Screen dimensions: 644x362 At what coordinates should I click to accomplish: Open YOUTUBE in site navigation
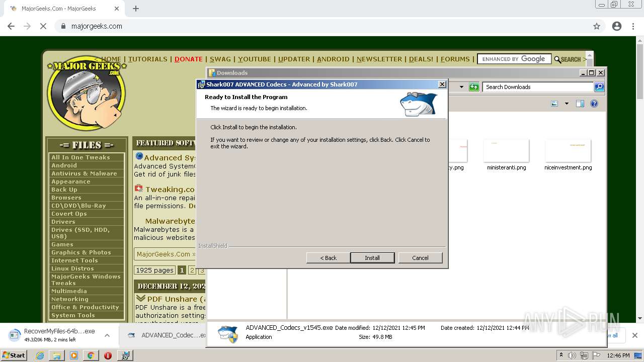coord(255,59)
